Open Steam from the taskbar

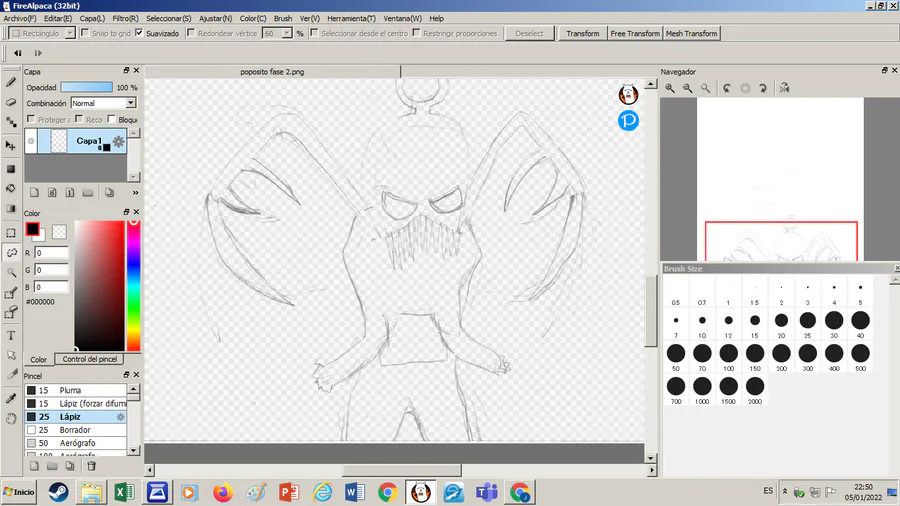(58, 492)
